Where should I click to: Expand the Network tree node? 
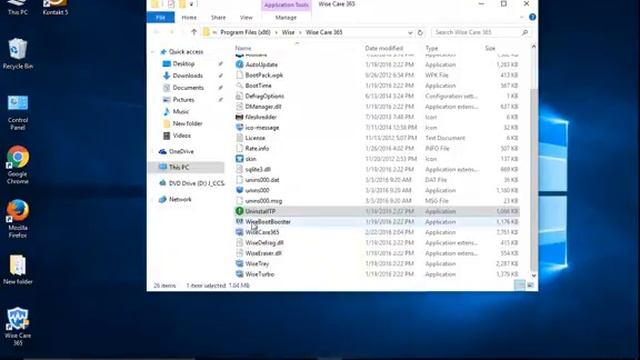tap(153, 199)
